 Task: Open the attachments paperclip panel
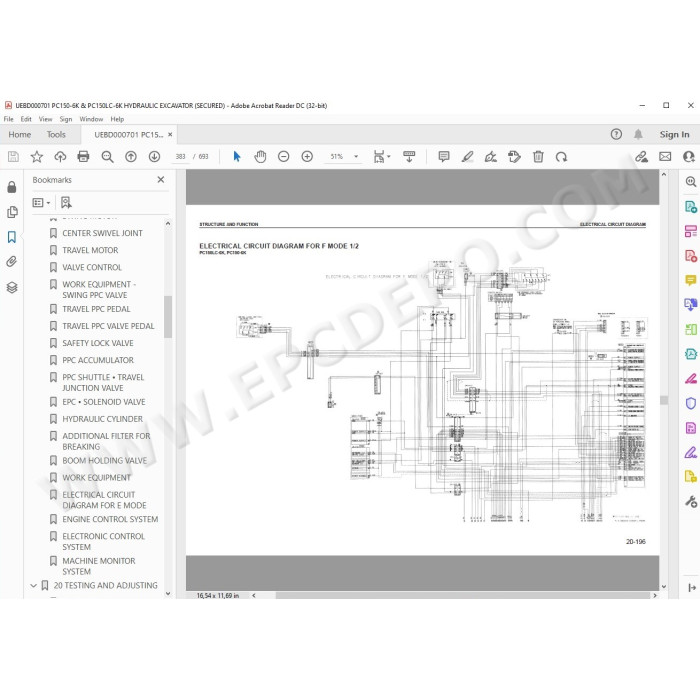coord(12,262)
